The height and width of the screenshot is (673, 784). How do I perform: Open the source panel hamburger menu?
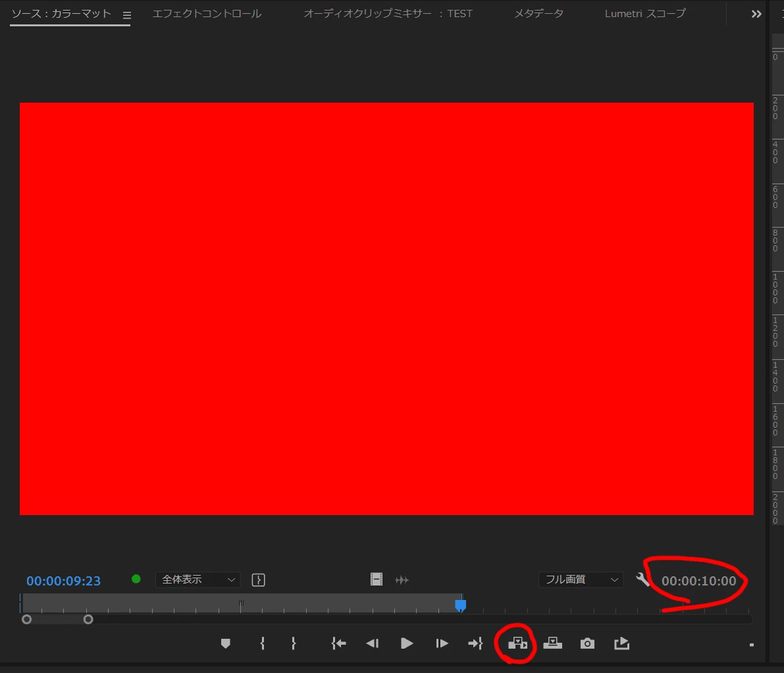click(127, 16)
